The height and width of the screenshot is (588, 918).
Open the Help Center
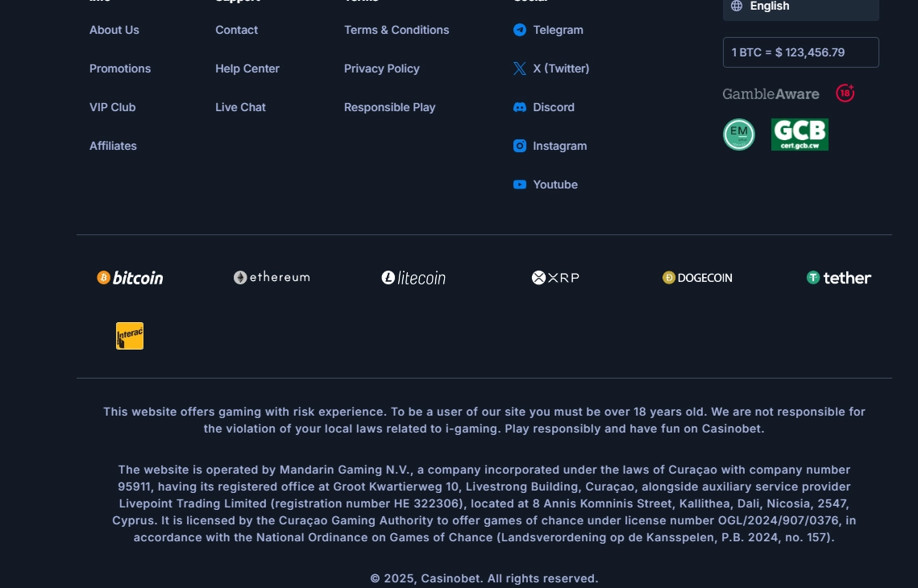247,68
